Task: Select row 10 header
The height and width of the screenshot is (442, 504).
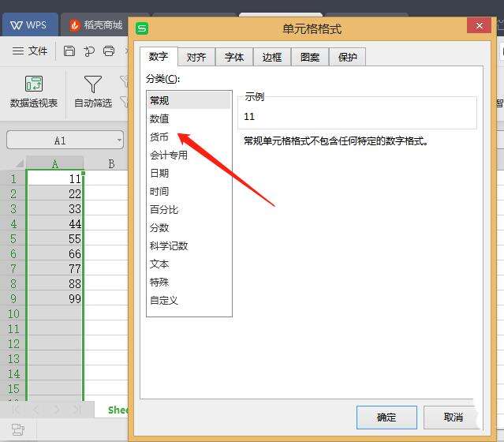Action: 13,313
